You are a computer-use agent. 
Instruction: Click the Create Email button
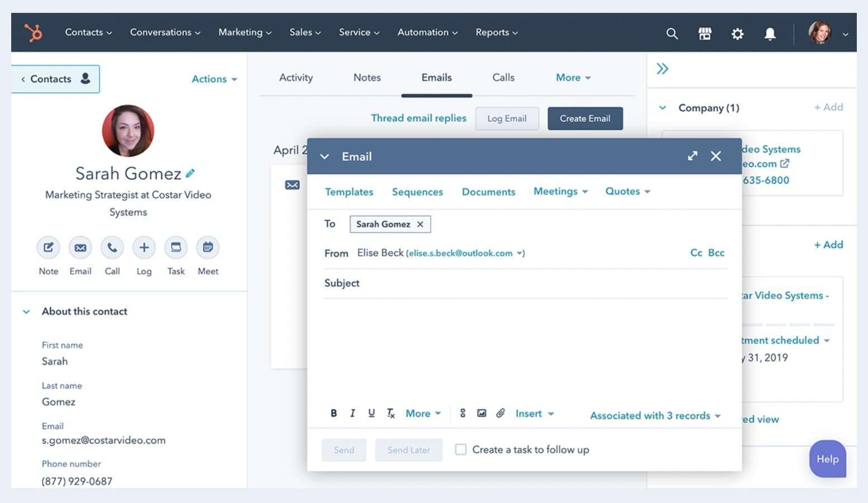coord(585,118)
